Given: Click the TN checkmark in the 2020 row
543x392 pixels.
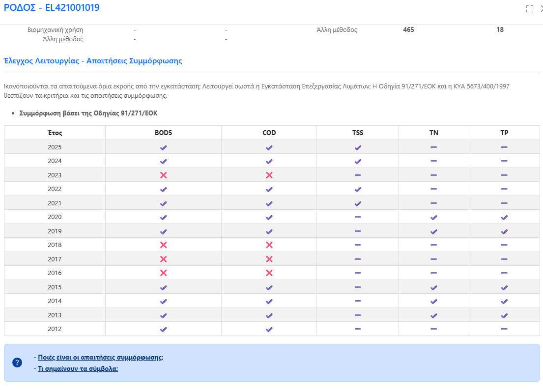Looking at the screenshot, I should tap(433, 218).
